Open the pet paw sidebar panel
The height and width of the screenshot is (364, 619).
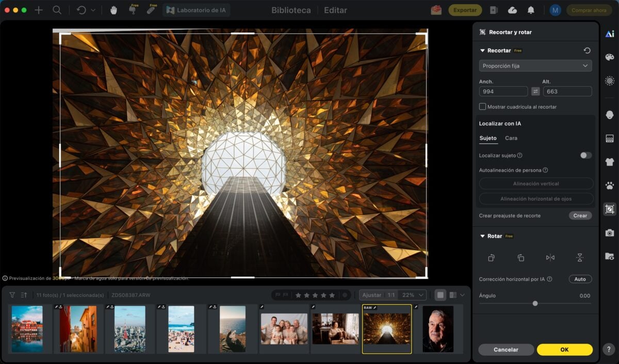(610, 186)
